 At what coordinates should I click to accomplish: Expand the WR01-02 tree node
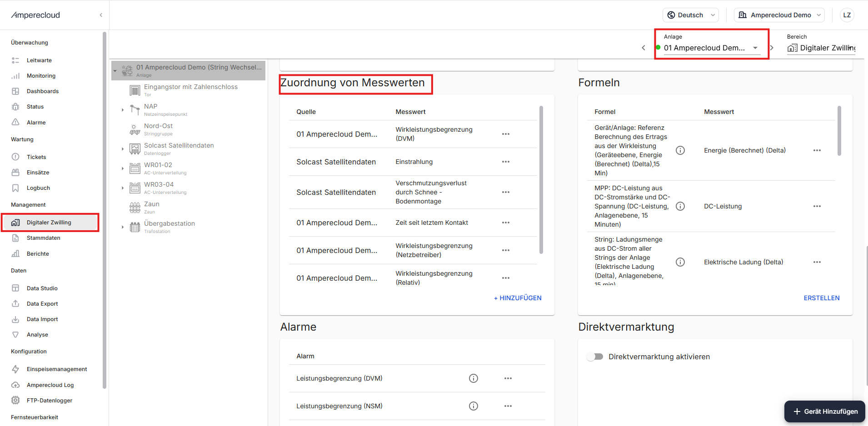coord(123,168)
